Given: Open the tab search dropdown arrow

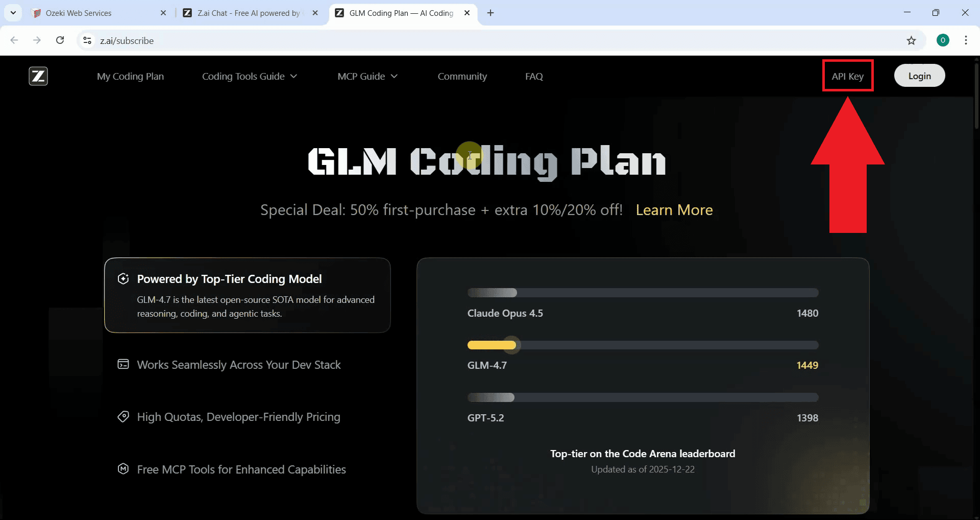Looking at the screenshot, I should pyautogui.click(x=13, y=12).
